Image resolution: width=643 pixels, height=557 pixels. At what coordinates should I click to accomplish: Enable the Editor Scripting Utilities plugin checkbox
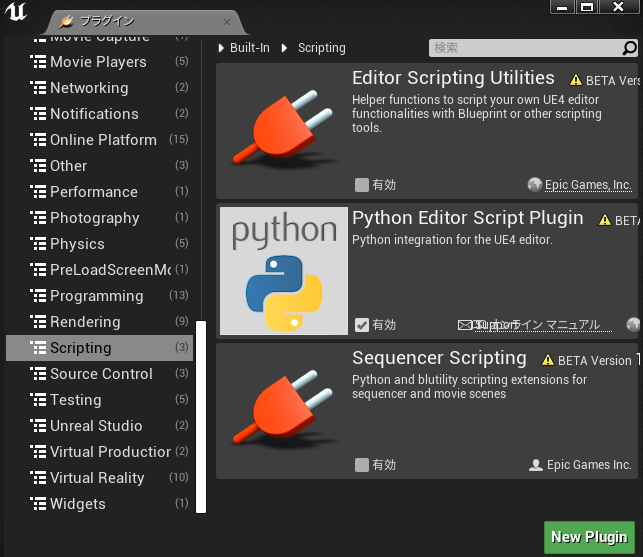click(x=362, y=185)
